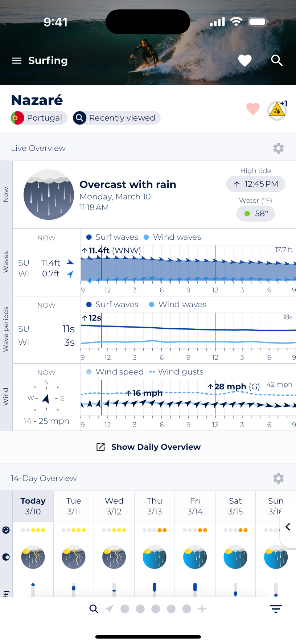The width and height of the screenshot is (296, 644).
Task: Expand the 14-Day Overview section
Action: (44, 478)
